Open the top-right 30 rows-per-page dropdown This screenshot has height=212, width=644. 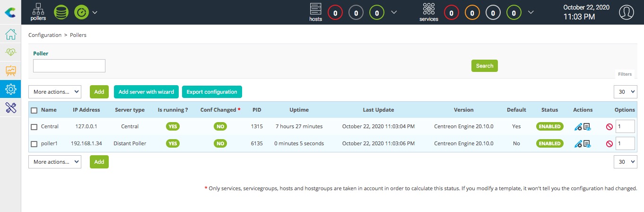(x=625, y=92)
